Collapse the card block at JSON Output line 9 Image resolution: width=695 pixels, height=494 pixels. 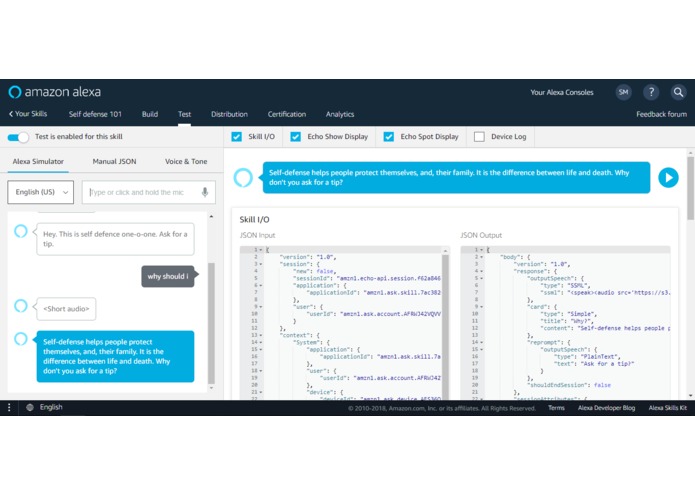click(x=481, y=307)
